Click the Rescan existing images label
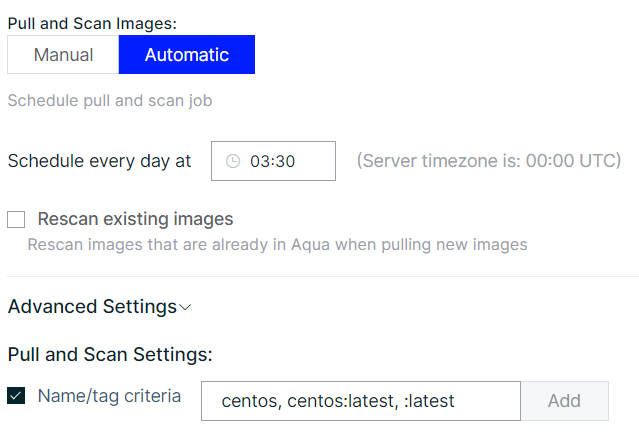The image size is (639, 436). click(x=135, y=219)
